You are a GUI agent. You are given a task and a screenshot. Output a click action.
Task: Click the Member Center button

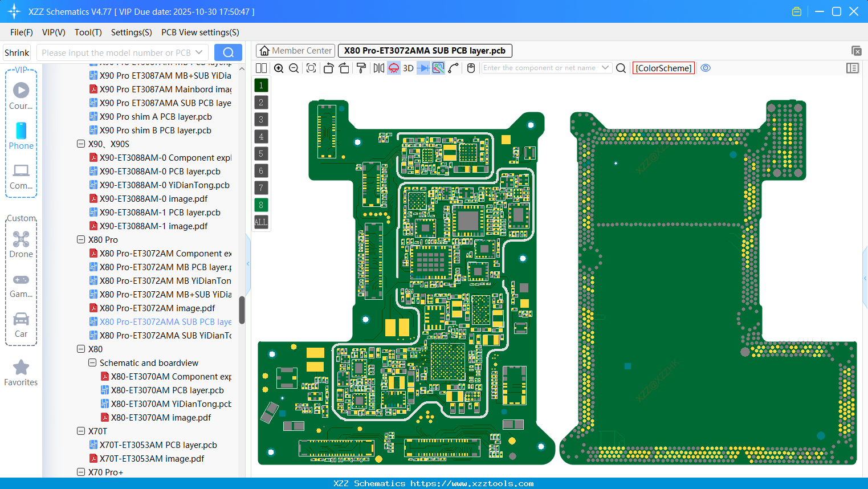(x=295, y=50)
